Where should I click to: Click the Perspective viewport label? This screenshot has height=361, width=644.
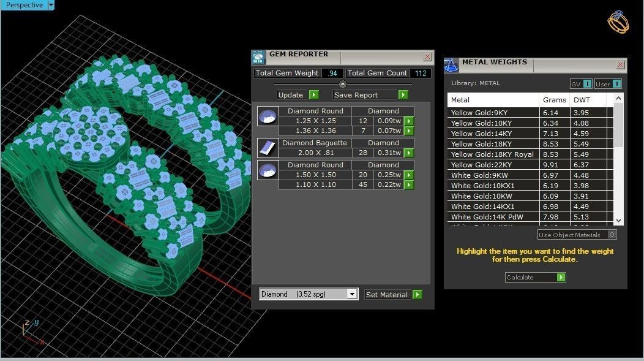click(24, 5)
